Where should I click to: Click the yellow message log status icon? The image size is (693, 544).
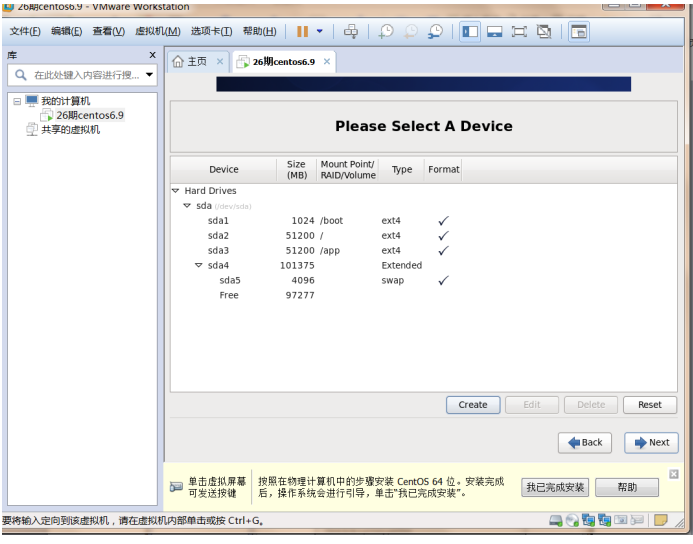click(660, 520)
